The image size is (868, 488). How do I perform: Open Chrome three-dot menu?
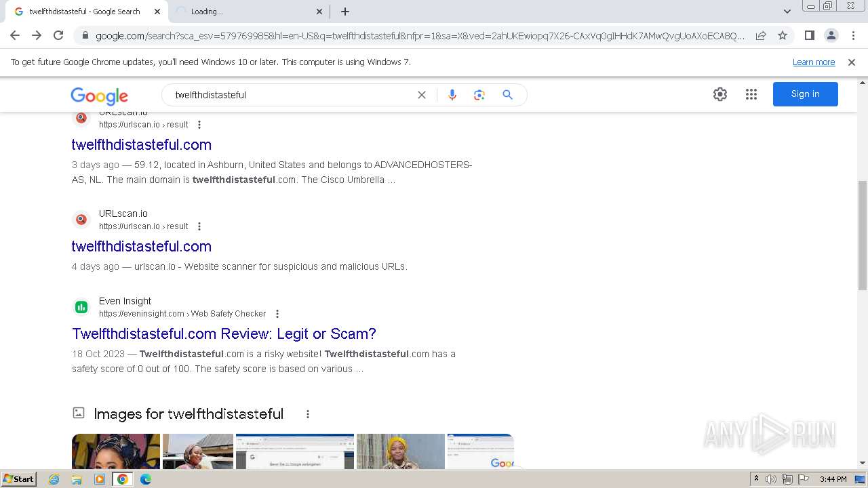point(853,35)
